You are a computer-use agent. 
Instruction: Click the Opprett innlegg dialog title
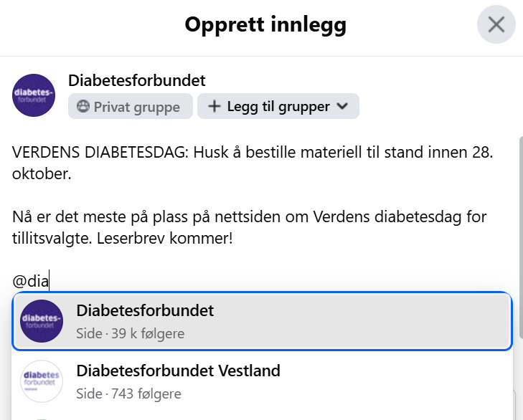tap(265, 25)
